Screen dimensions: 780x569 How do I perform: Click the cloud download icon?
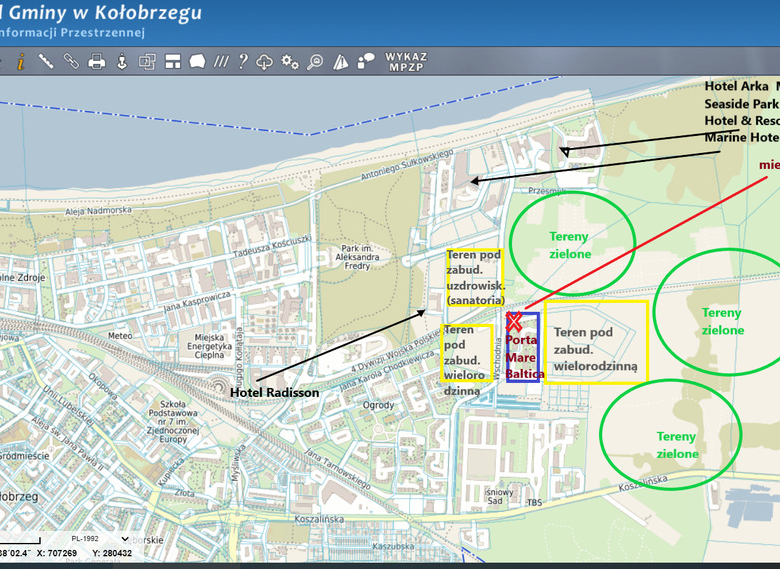tap(264, 62)
